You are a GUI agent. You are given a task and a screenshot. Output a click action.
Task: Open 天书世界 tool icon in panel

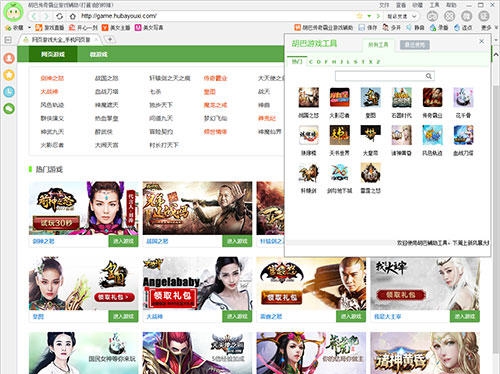(x=339, y=135)
